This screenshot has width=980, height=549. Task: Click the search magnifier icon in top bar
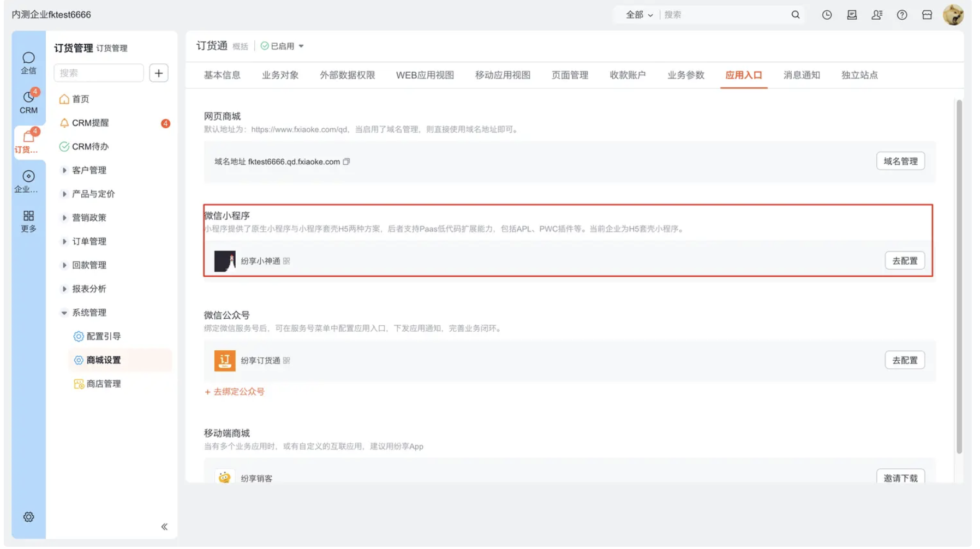click(x=796, y=15)
